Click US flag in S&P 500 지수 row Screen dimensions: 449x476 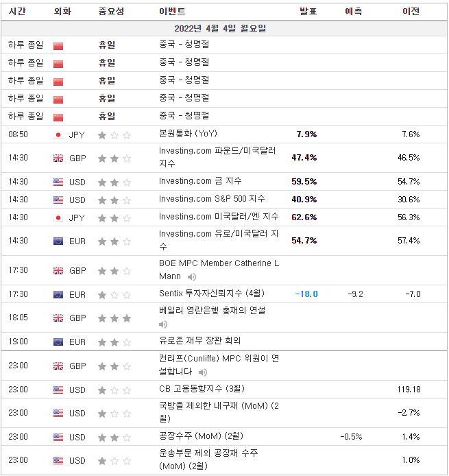[x=58, y=200]
